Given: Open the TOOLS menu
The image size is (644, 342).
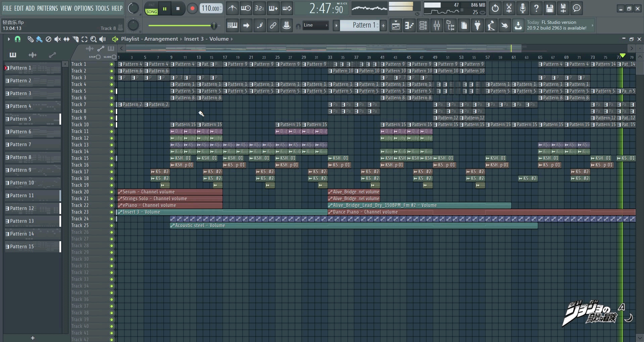Looking at the screenshot, I should [102, 8].
